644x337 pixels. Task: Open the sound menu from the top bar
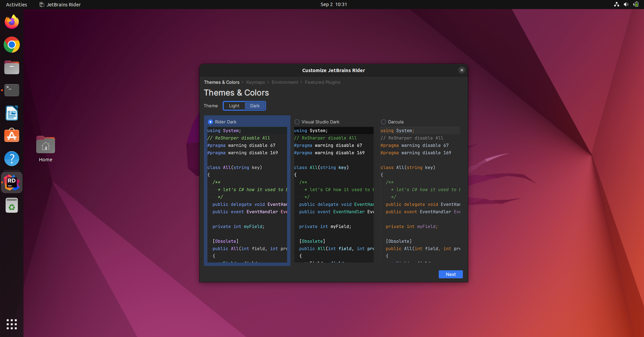[627, 4]
